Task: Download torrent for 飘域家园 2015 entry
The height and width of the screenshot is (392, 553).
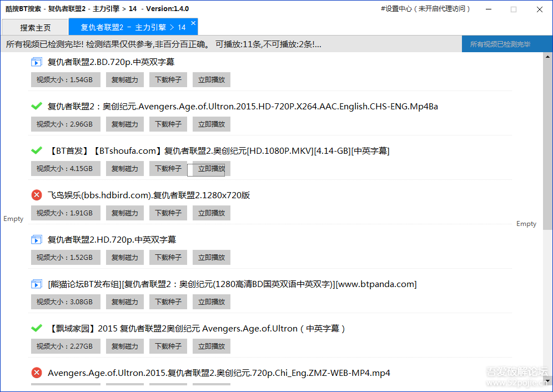Action: 168,346
